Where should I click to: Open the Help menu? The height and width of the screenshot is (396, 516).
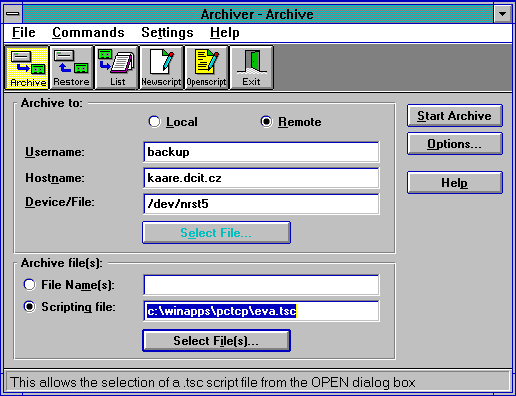click(x=225, y=33)
